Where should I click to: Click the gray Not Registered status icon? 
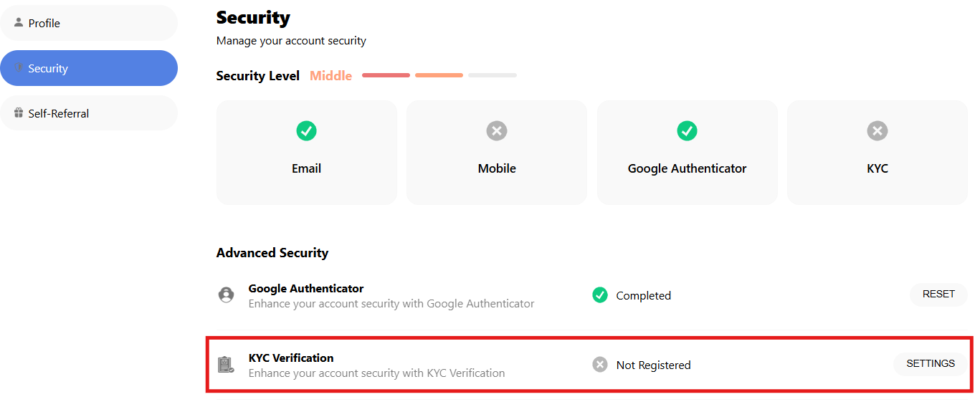point(600,365)
